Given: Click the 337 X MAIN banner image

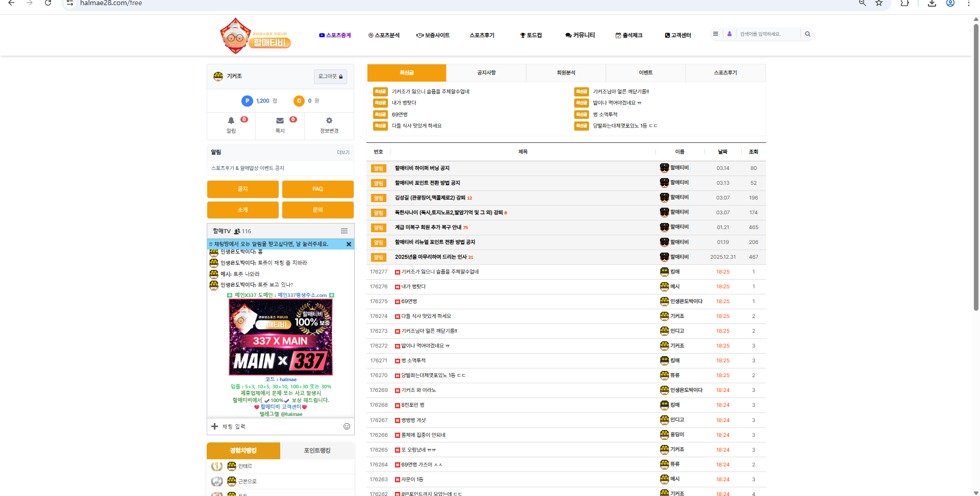Looking at the screenshot, I should (281, 337).
